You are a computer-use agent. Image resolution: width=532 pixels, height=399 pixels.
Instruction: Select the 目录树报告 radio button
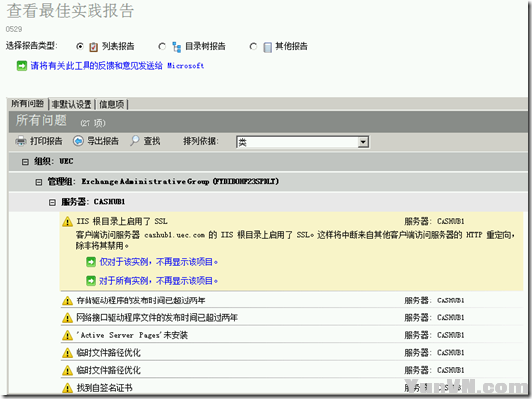[x=162, y=46]
